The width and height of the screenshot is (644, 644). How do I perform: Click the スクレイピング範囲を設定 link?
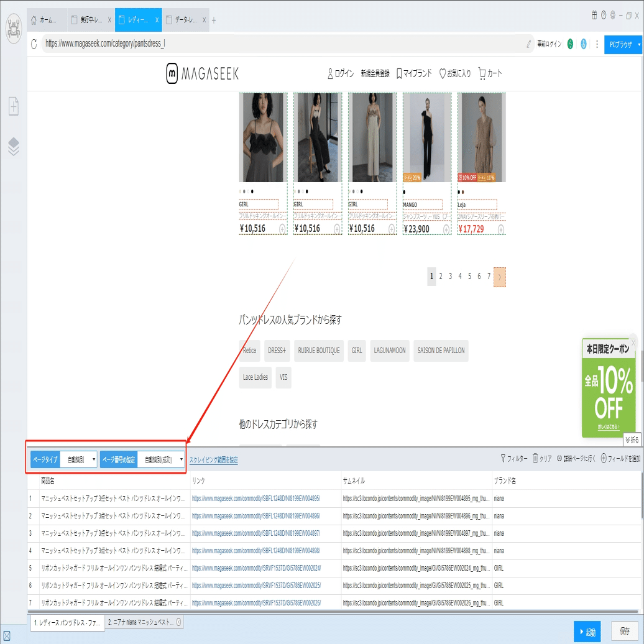(x=214, y=460)
